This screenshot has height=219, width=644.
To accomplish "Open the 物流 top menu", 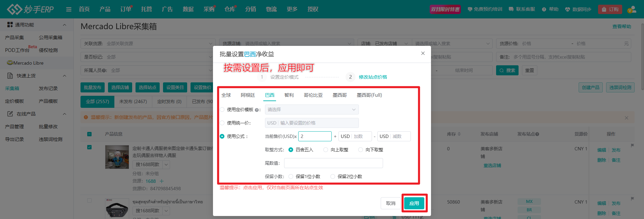I will coord(271,9).
